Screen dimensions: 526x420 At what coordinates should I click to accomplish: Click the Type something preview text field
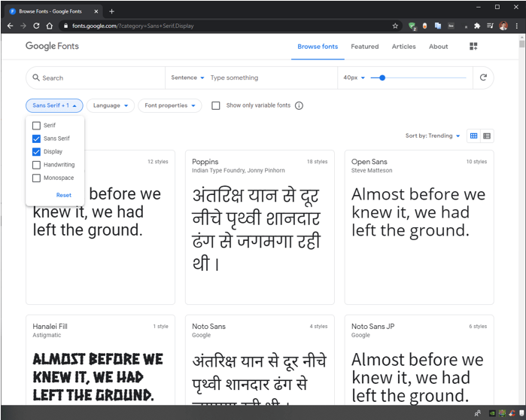tap(272, 78)
